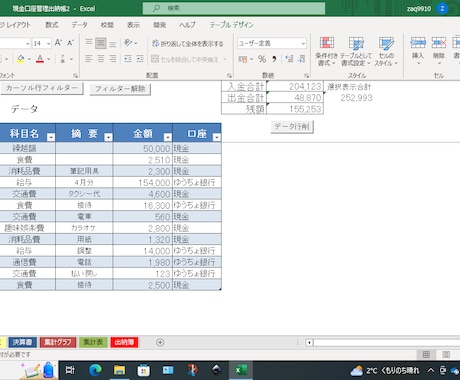Screen dimensions: 460x380
Task: Open the fill color dropdown arrow
Action: tap(29, 59)
